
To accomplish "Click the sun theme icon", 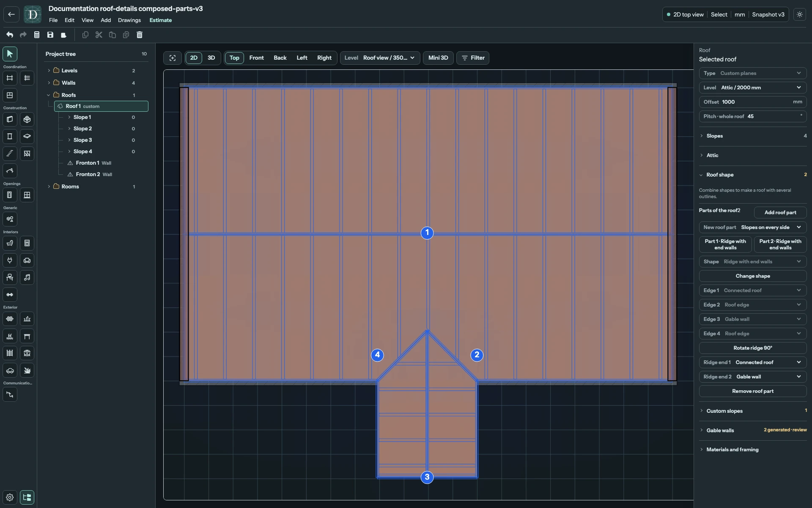I will [x=800, y=14].
